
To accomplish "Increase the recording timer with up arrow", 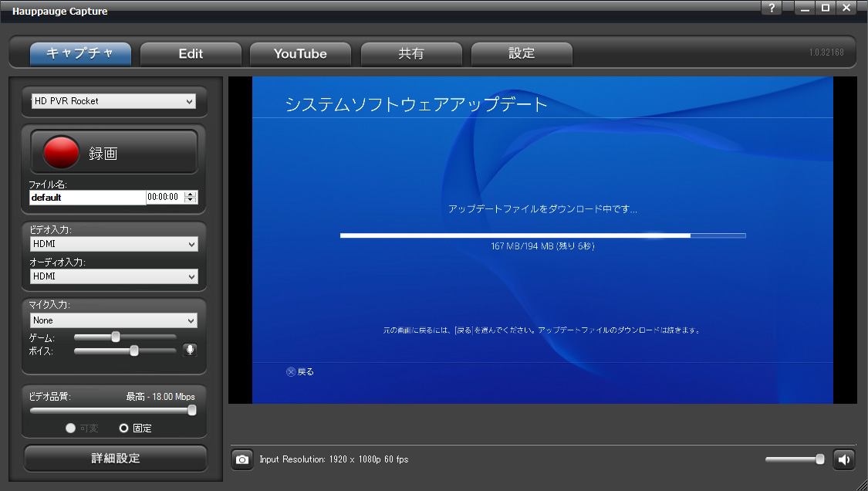I will [x=191, y=194].
